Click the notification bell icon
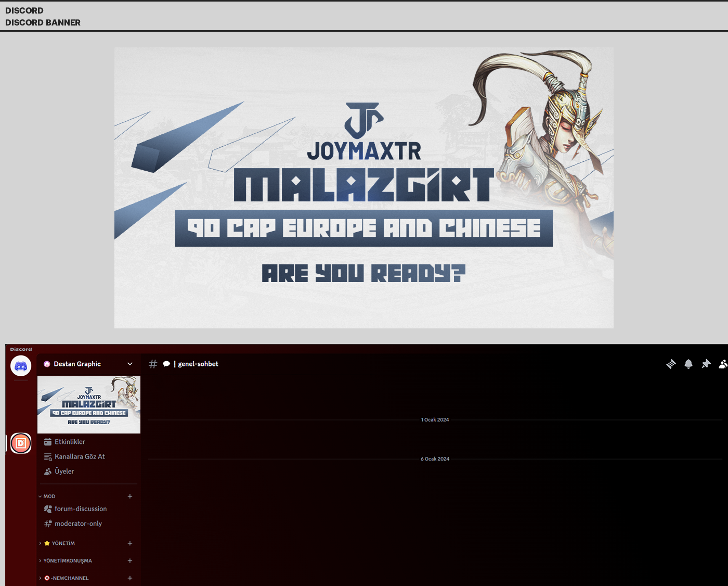This screenshot has width=728, height=586. [x=688, y=364]
